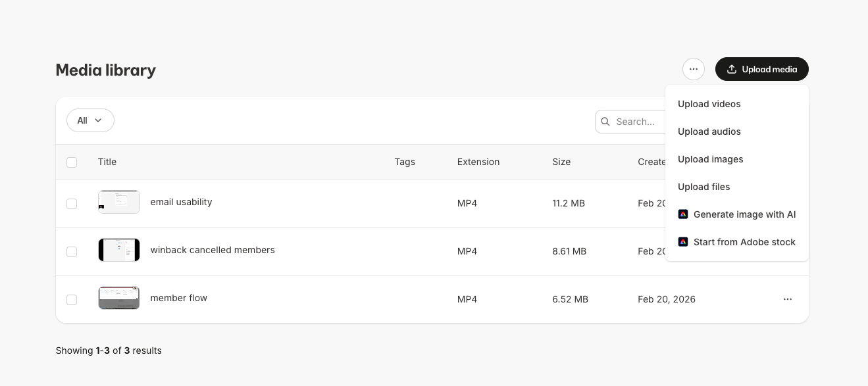Check the email usability row checkbox
Viewport: 868px width, 386px height.
pyautogui.click(x=72, y=204)
